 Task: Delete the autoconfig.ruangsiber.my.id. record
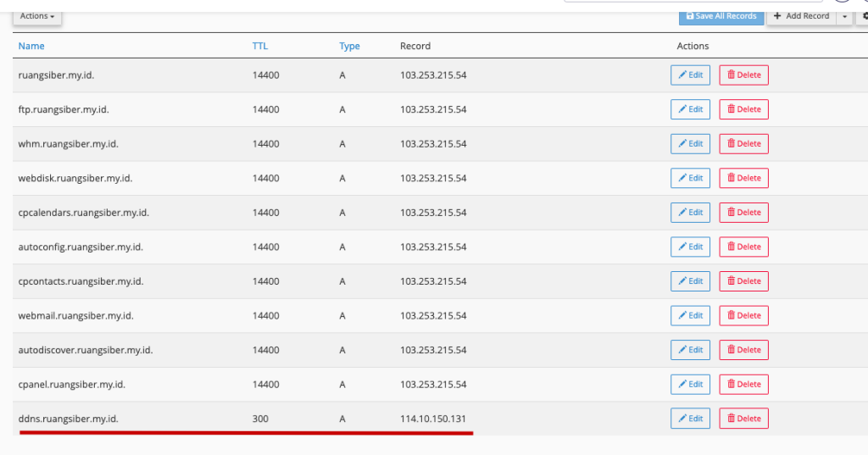tap(743, 247)
